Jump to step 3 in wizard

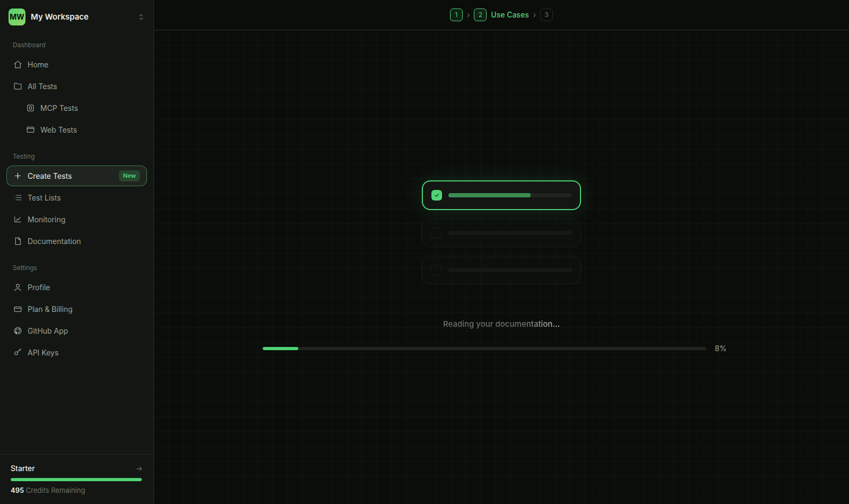pyautogui.click(x=547, y=15)
